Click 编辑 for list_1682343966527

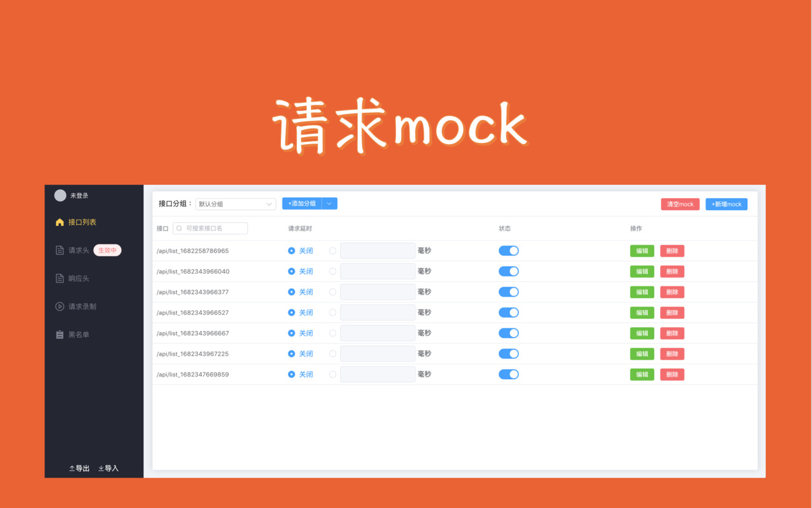pos(642,312)
